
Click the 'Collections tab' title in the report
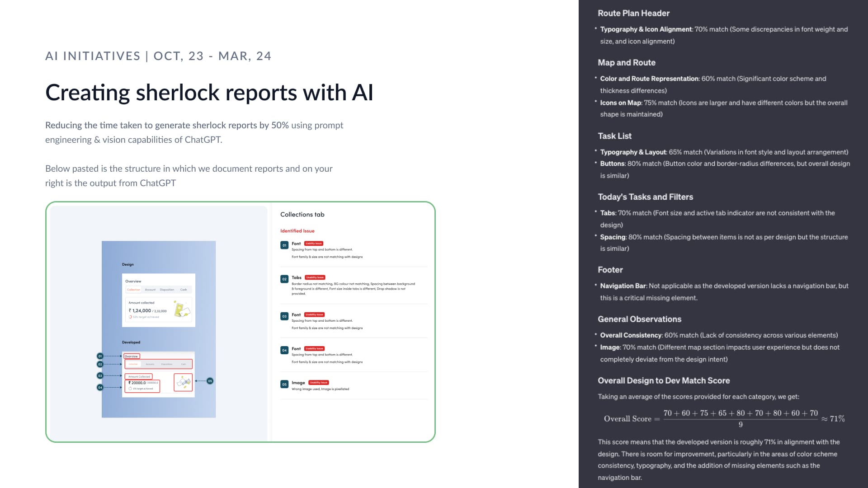tap(302, 215)
